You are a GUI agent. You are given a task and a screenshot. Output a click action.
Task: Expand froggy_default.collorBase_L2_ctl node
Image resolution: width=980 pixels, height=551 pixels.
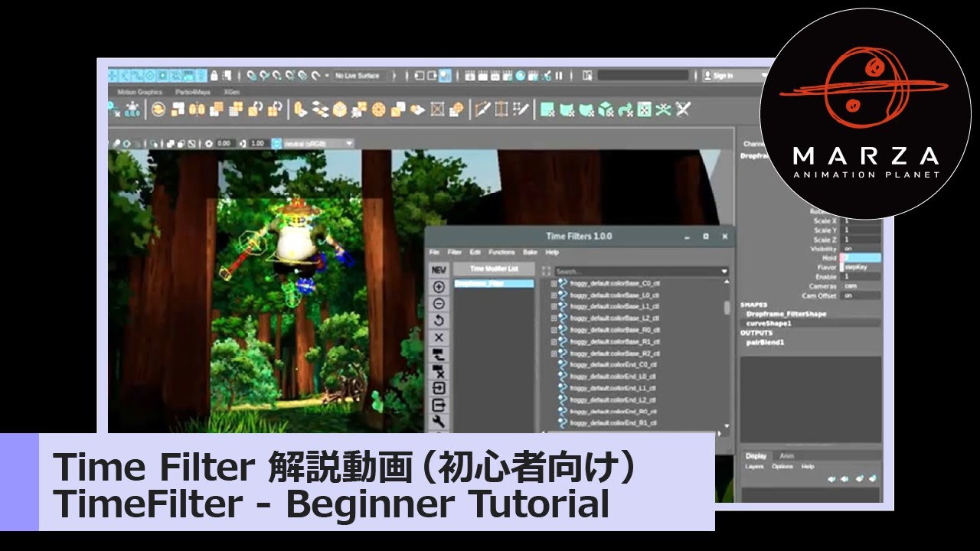554,318
